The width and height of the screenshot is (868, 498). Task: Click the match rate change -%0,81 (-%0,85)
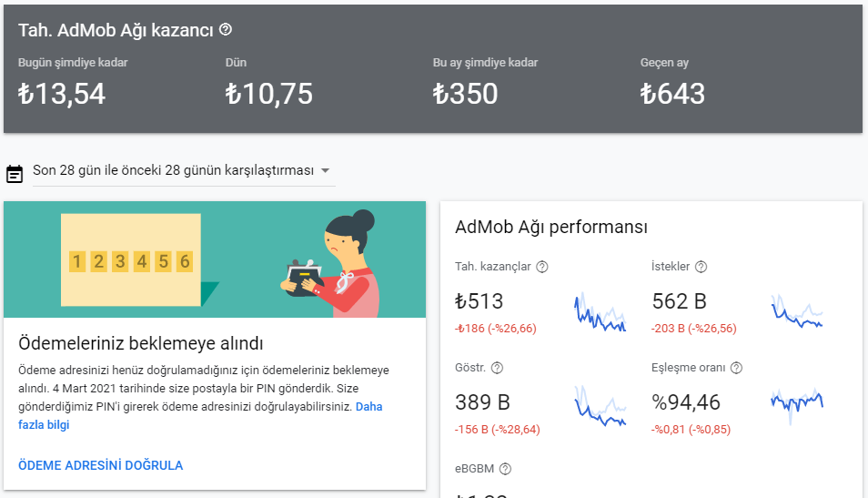pyautogui.click(x=691, y=430)
